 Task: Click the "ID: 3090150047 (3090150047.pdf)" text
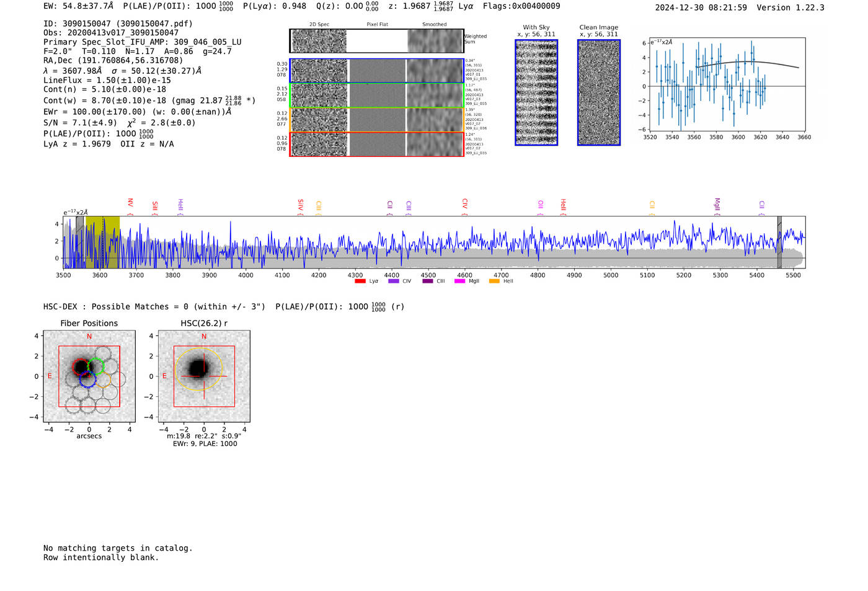(x=118, y=24)
